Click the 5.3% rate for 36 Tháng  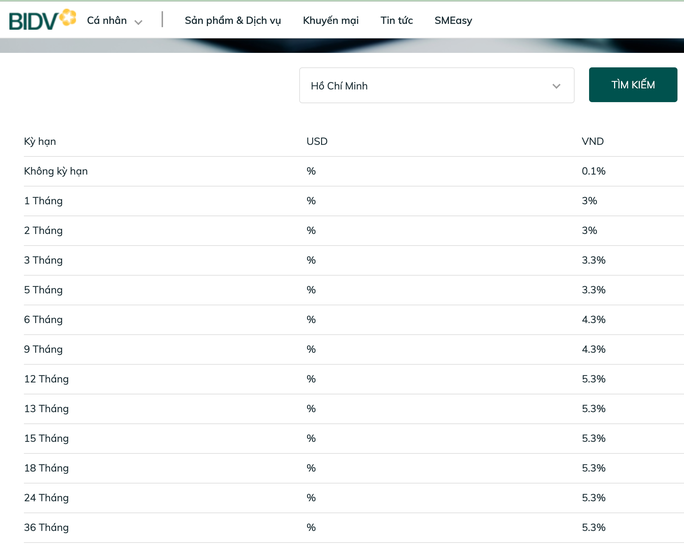pyautogui.click(x=593, y=527)
